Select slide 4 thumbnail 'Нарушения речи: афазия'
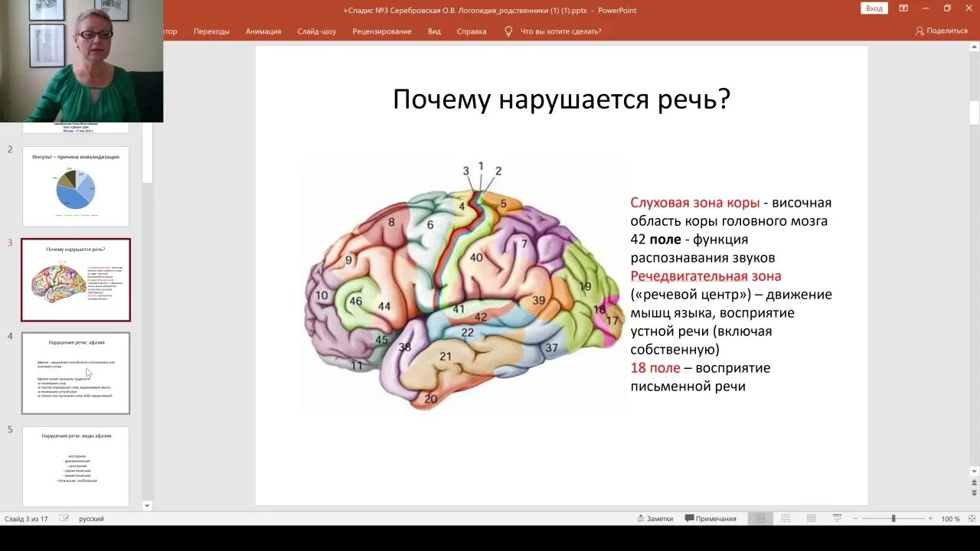Image resolution: width=980 pixels, height=551 pixels. point(76,373)
